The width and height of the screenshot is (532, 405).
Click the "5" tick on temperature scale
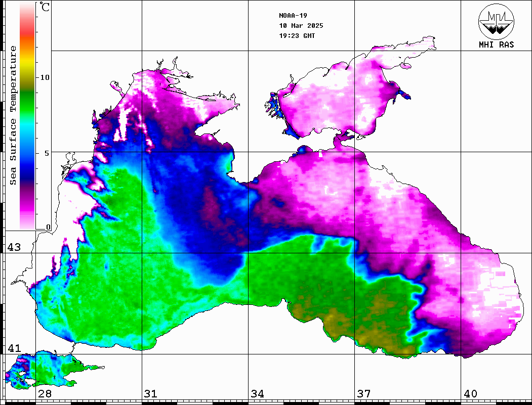[x=48, y=153]
